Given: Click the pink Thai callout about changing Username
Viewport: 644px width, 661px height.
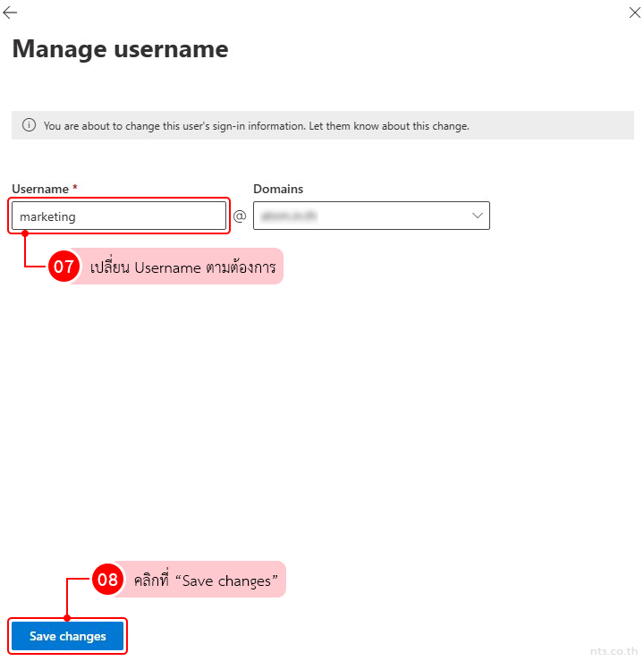Looking at the screenshot, I should pos(182,267).
